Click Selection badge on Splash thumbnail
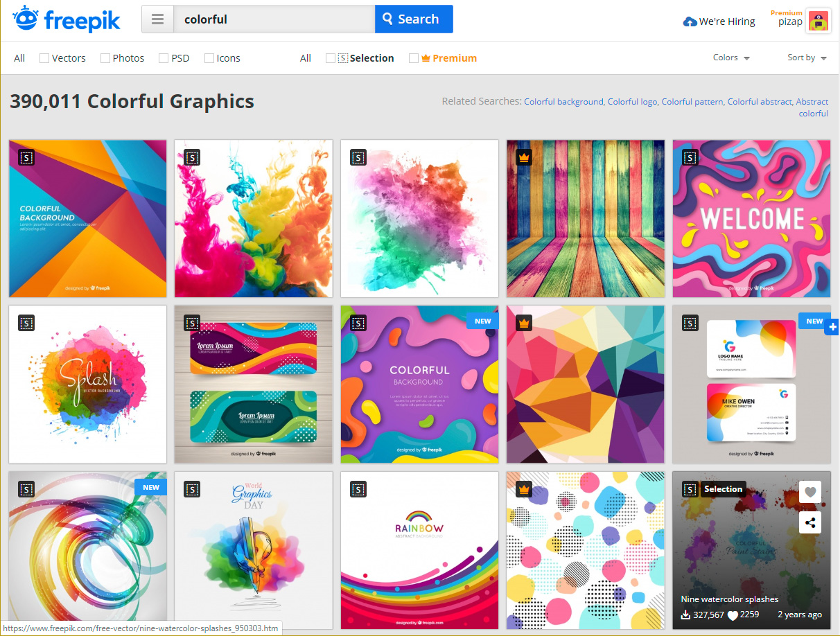The image size is (840, 636). click(26, 323)
